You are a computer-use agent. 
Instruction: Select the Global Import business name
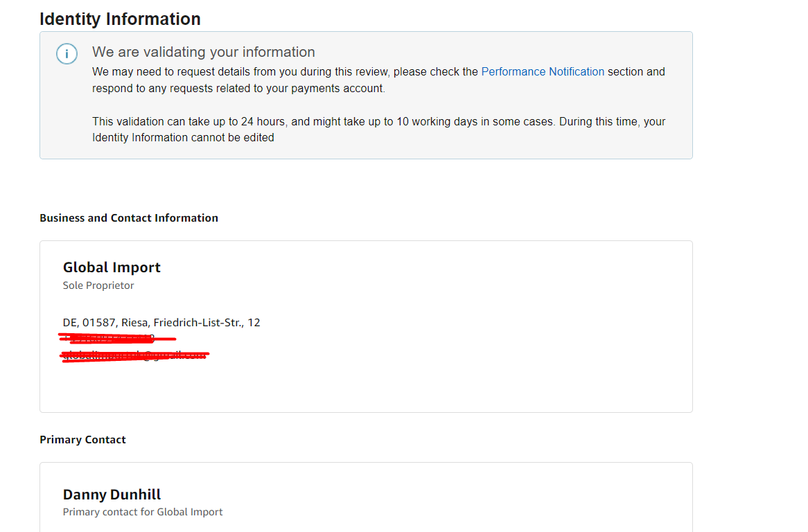click(x=112, y=267)
